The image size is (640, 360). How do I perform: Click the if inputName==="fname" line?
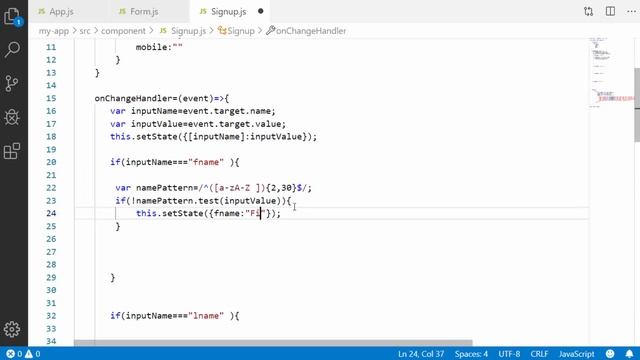click(174, 162)
